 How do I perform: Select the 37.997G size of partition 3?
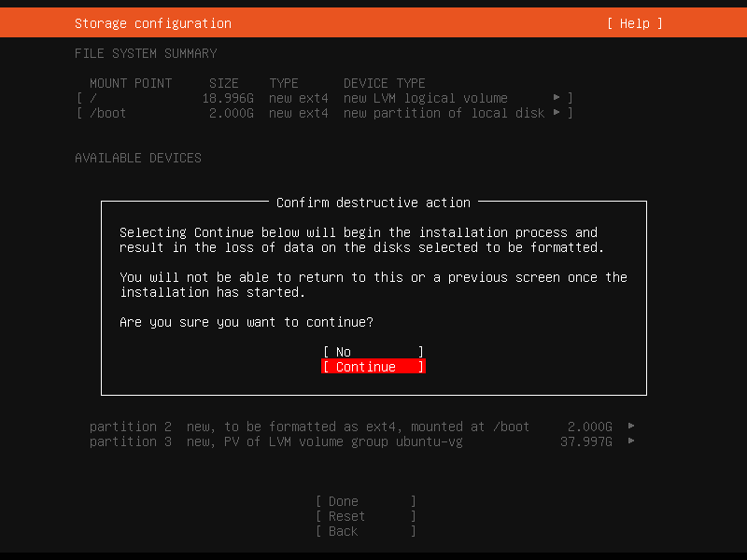[x=585, y=441]
